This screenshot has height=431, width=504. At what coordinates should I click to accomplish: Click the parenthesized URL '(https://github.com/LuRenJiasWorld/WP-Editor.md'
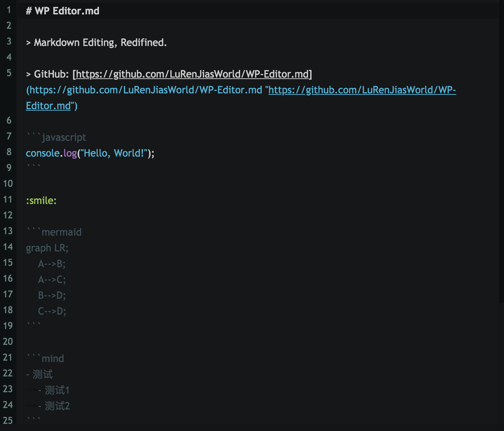pos(144,90)
